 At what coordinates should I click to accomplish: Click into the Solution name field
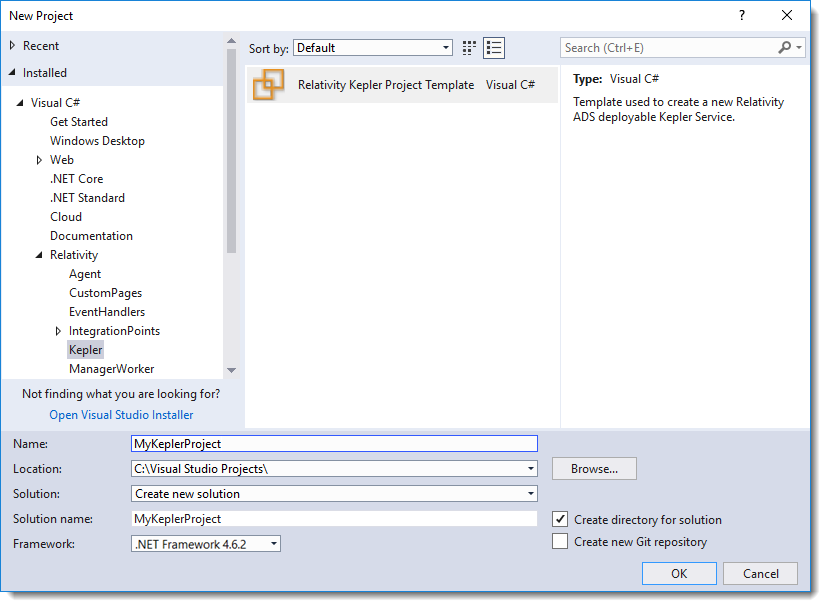pos(334,518)
